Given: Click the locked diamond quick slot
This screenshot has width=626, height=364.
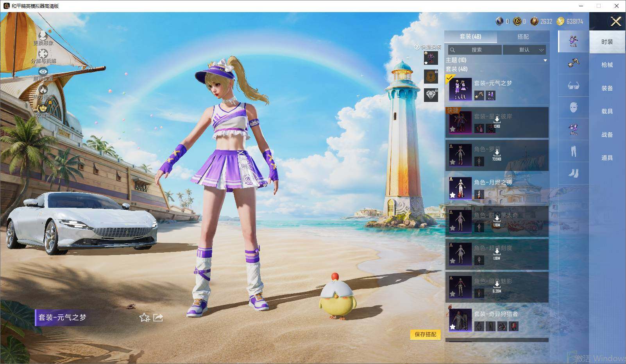Looking at the screenshot, I should coord(431,95).
